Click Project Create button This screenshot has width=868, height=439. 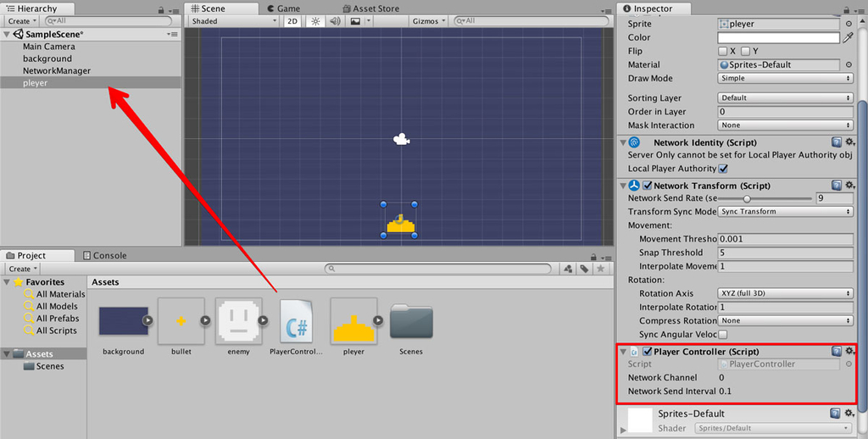click(x=22, y=269)
